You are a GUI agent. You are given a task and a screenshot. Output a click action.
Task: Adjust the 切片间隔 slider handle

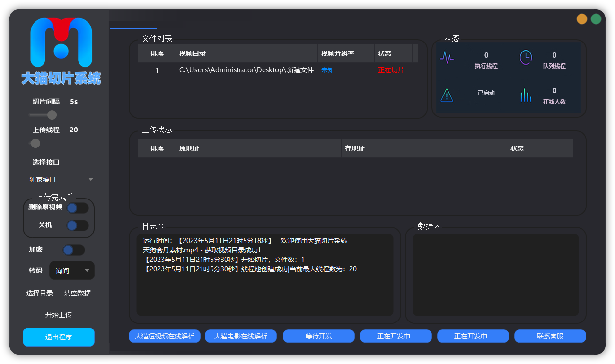52,115
